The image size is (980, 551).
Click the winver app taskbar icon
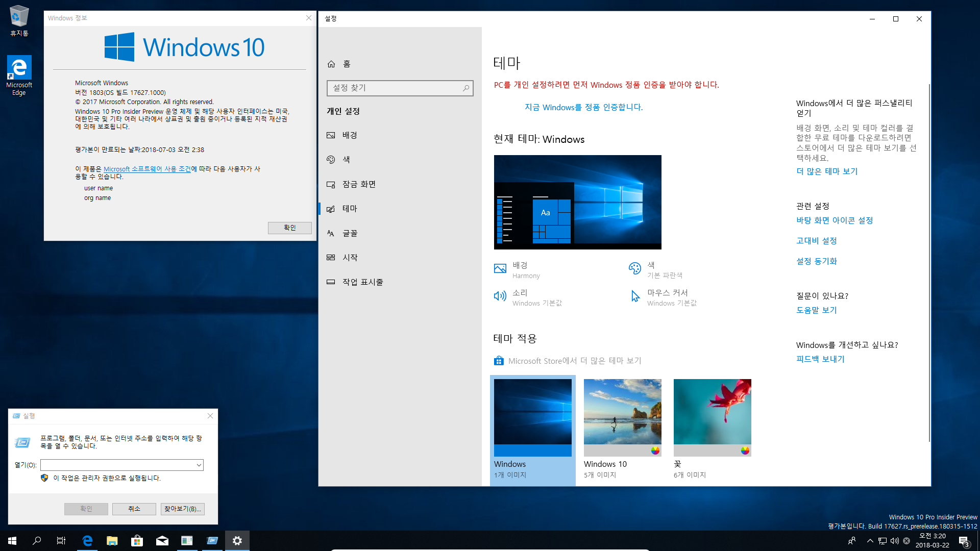pyautogui.click(x=187, y=541)
